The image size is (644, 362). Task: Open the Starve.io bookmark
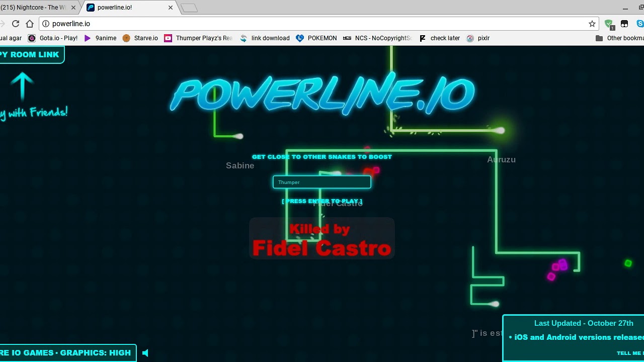140,38
